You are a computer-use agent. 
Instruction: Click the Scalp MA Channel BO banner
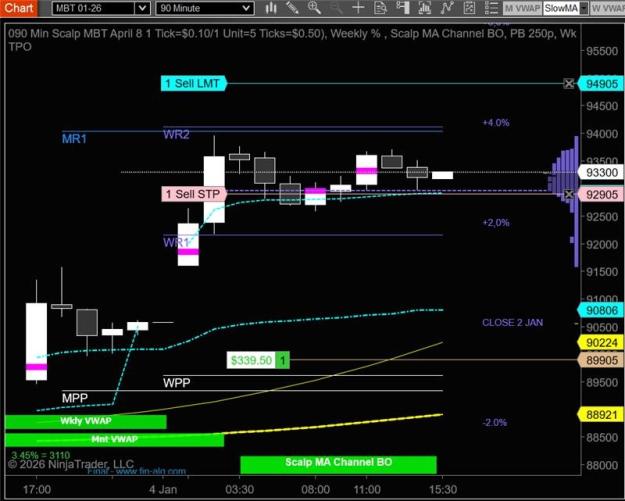click(338, 464)
